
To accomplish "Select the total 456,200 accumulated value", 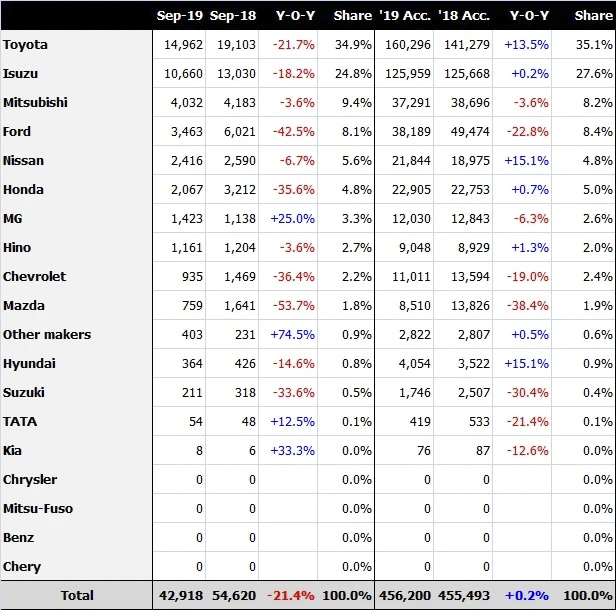I will click(405, 595).
